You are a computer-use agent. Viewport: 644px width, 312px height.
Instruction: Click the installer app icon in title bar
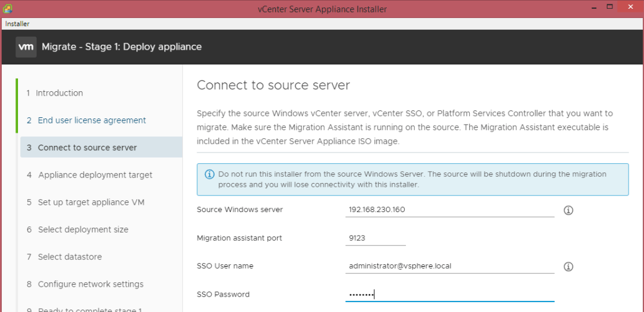(8, 9)
